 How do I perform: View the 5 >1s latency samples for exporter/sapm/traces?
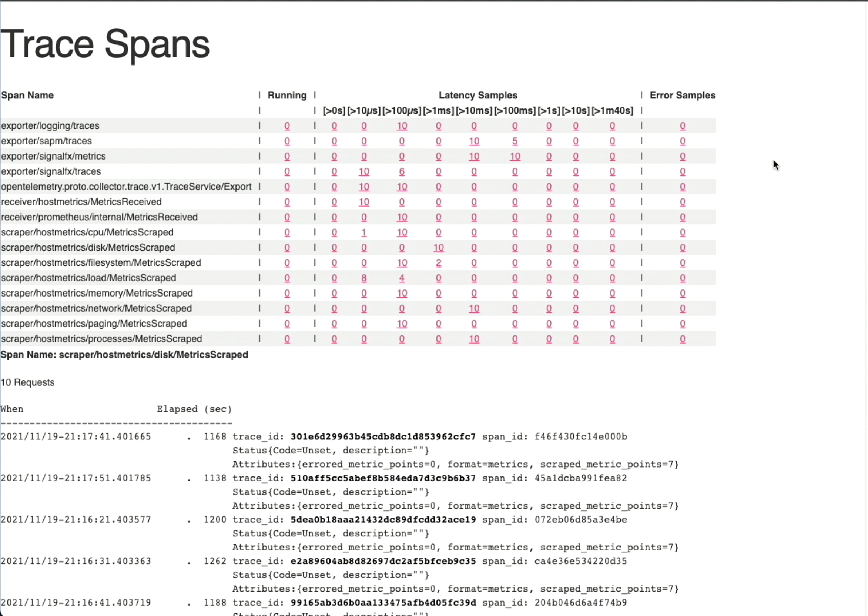click(515, 141)
